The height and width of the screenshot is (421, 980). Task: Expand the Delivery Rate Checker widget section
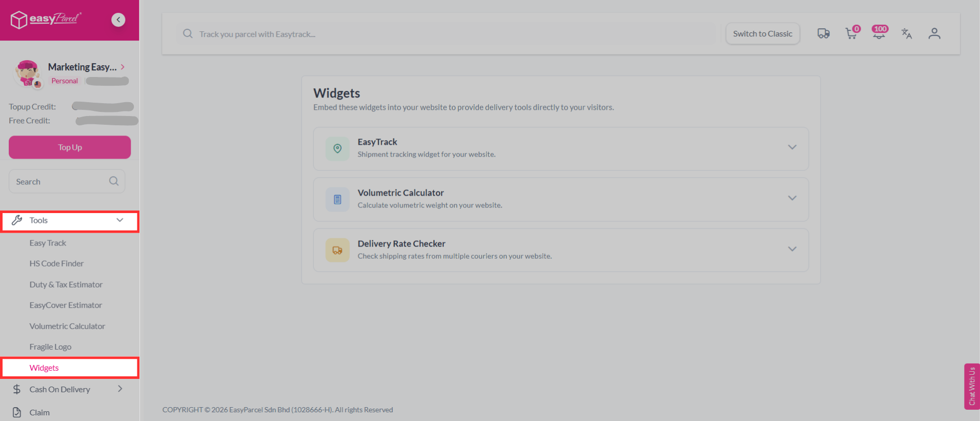click(x=792, y=249)
